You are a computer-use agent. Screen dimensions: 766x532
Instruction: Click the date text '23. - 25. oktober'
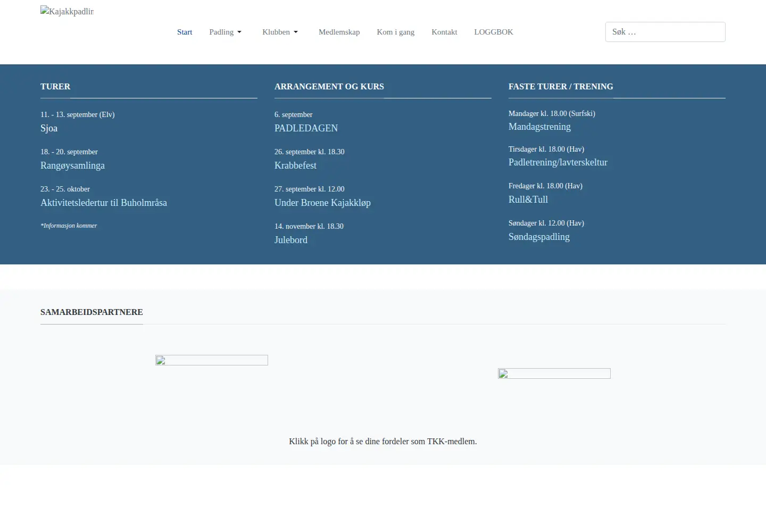coord(65,189)
